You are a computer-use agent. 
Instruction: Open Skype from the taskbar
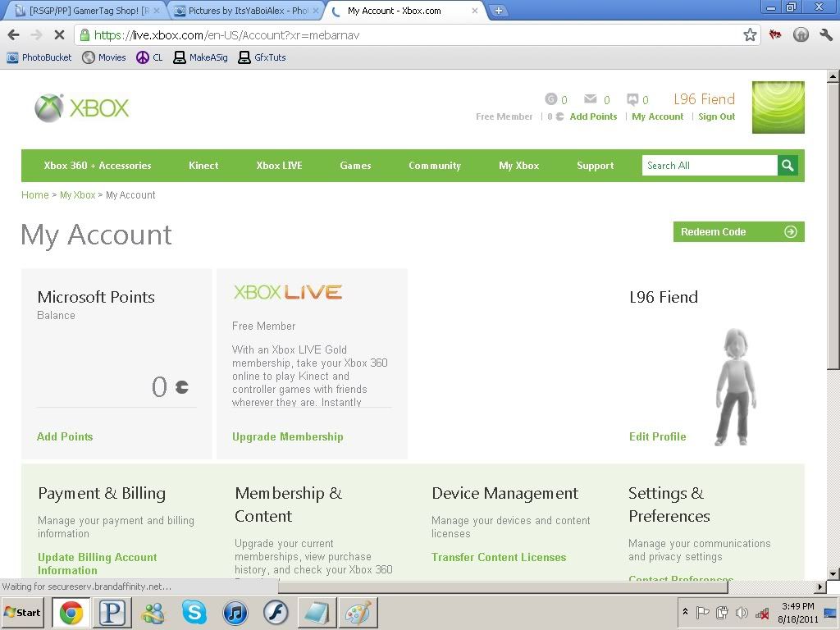point(194,613)
